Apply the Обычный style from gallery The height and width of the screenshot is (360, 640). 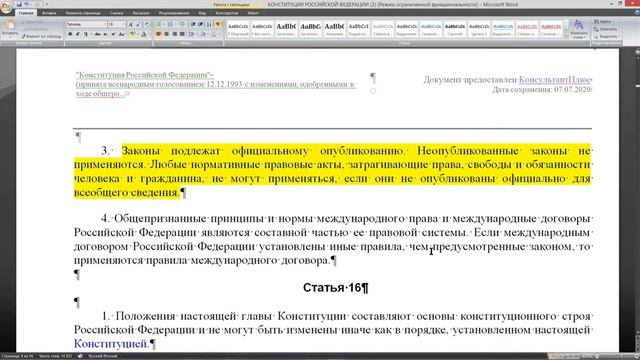coord(238,29)
